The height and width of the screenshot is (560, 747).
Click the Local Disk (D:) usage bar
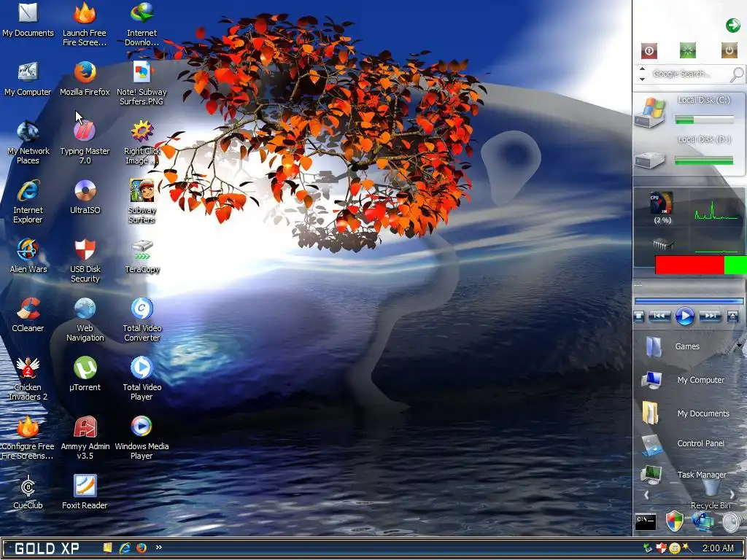tap(704, 160)
